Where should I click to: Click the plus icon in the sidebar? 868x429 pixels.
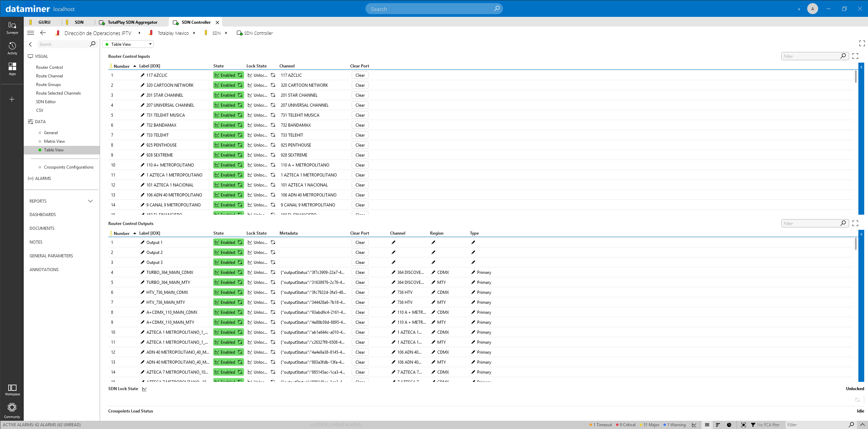(12, 99)
